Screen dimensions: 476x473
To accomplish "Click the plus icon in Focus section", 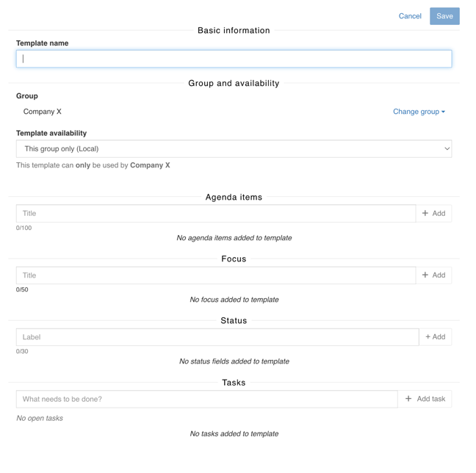I will [425, 275].
